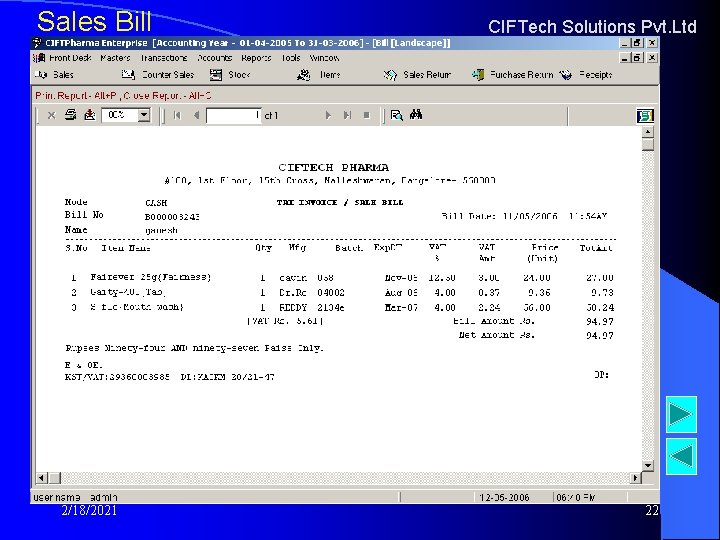720x540 pixels.
Task: Go to the first page of the report
Action: tap(177, 115)
